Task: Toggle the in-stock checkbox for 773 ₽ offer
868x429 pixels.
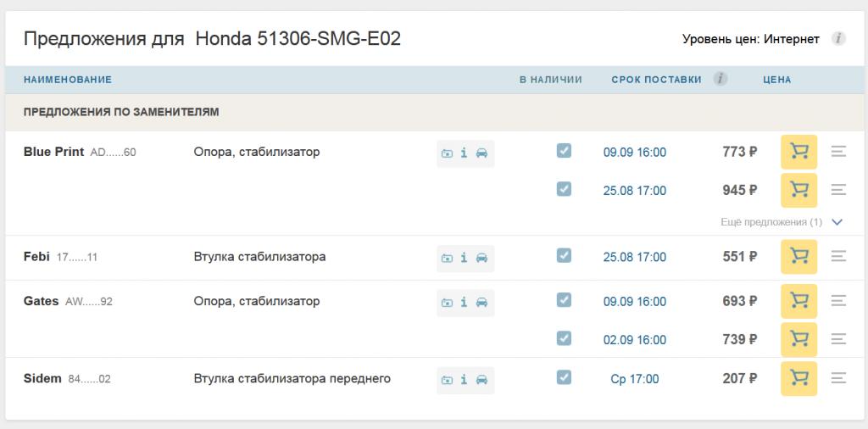Action: tap(564, 151)
